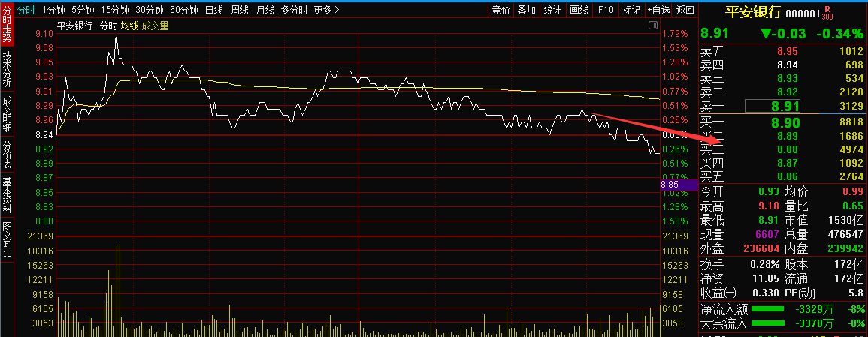Open the 成交明细 sidebar tab
Image resolution: width=868 pixels, height=337 pixels.
[x=7, y=115]
